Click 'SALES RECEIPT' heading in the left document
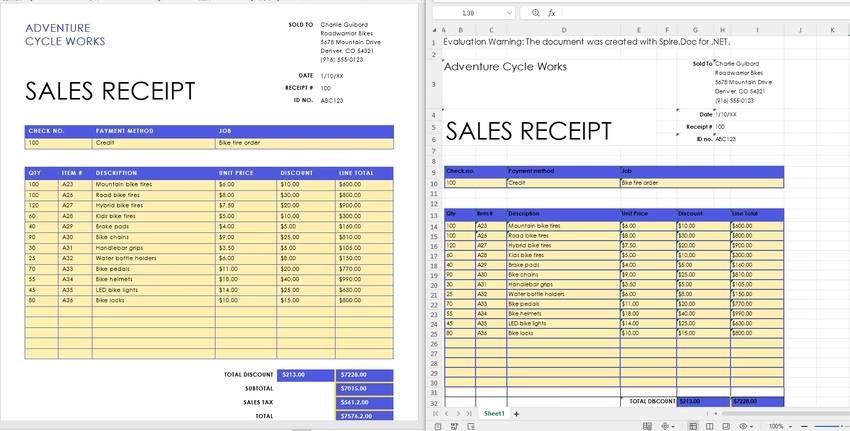 coord(110,91)
